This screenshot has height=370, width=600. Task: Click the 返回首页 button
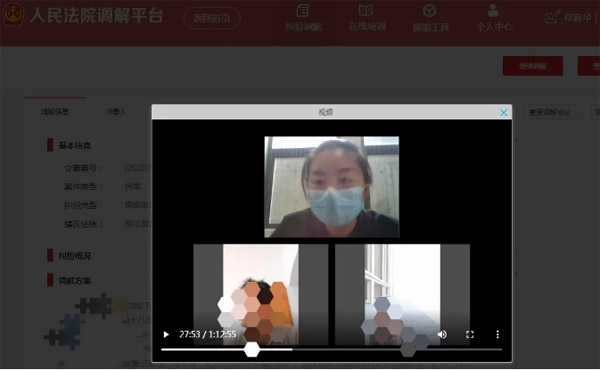coord(212,18)
